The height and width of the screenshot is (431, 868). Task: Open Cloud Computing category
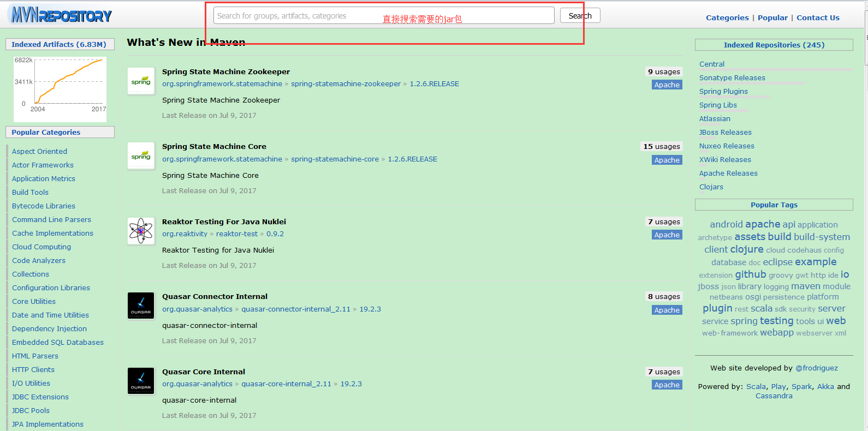41,247
